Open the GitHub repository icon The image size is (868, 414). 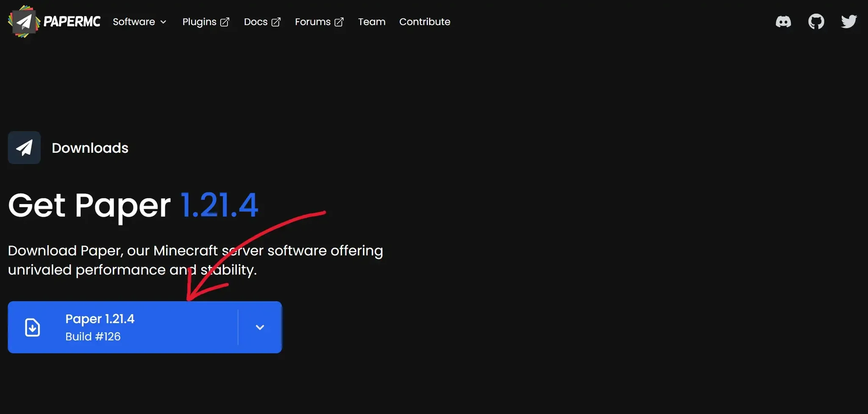816,22
